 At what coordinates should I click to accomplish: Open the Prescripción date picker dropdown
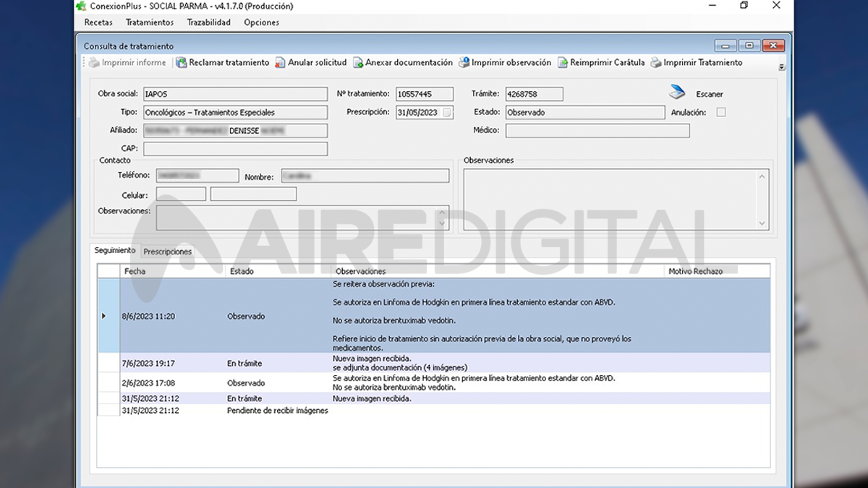(448, 112)
